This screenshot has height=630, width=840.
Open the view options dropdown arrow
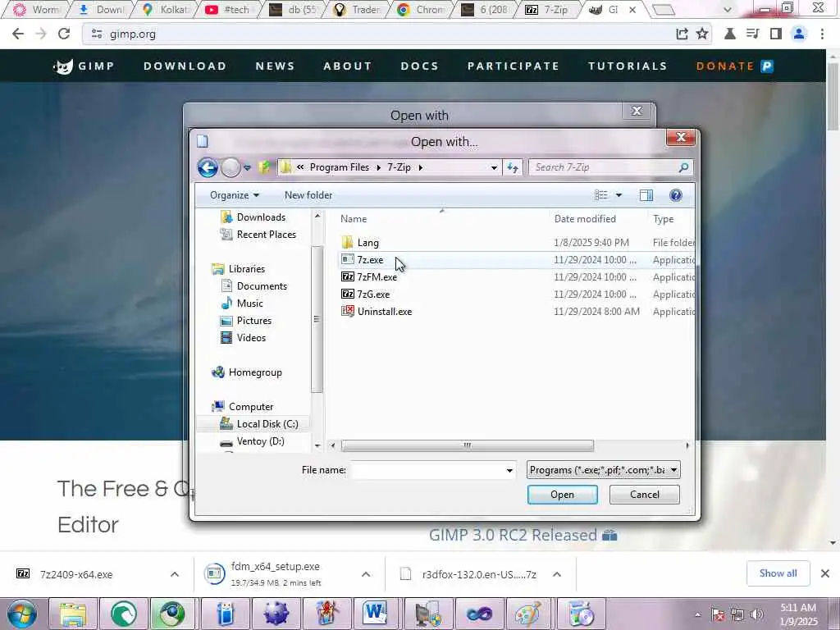click(x=619, y=195)
